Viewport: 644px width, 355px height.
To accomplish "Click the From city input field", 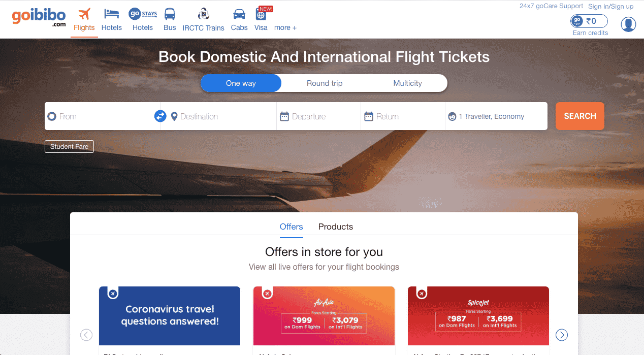I will click(102, 116).
